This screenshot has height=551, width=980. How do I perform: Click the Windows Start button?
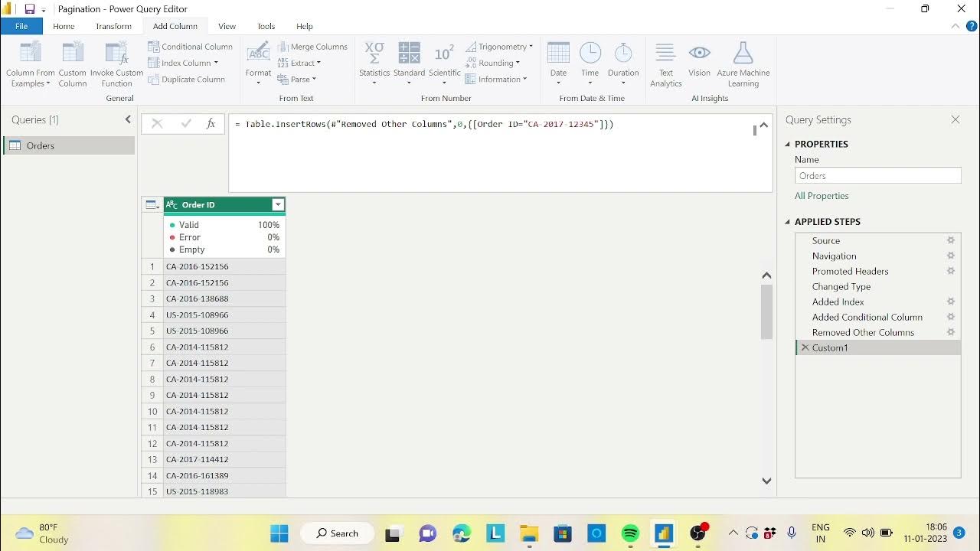coord(279,533)
